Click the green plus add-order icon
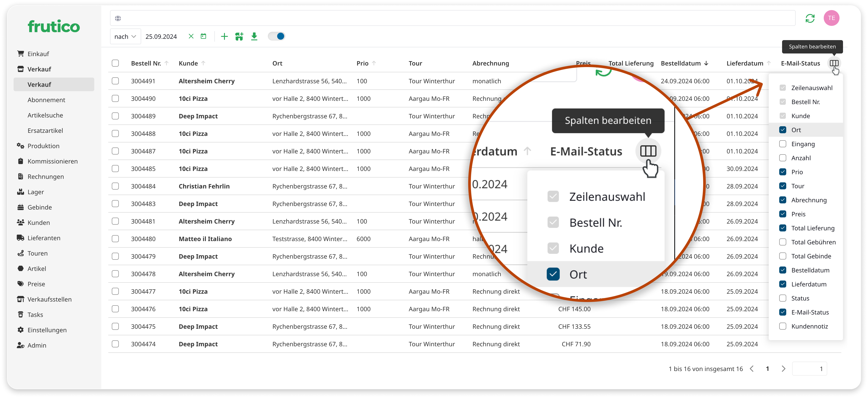This screenshot has width=868, height=398. pyautogui.click(x=224, y=36)
